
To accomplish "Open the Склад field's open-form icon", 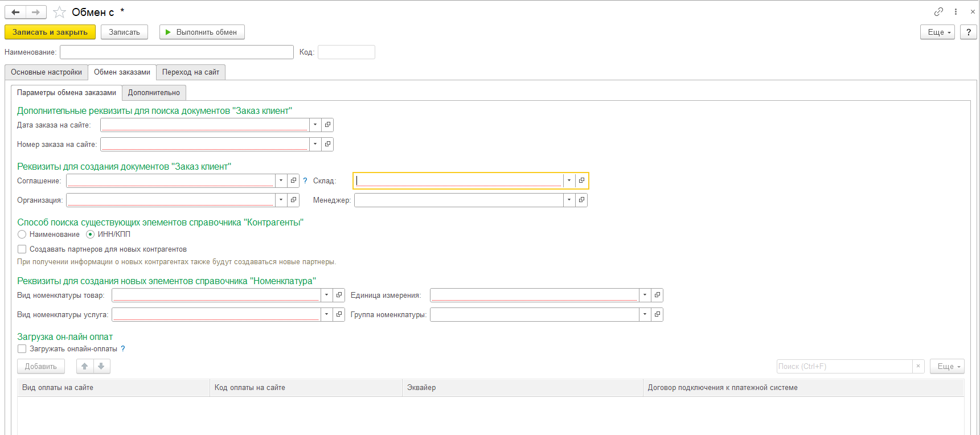I will tap(581, 180).
